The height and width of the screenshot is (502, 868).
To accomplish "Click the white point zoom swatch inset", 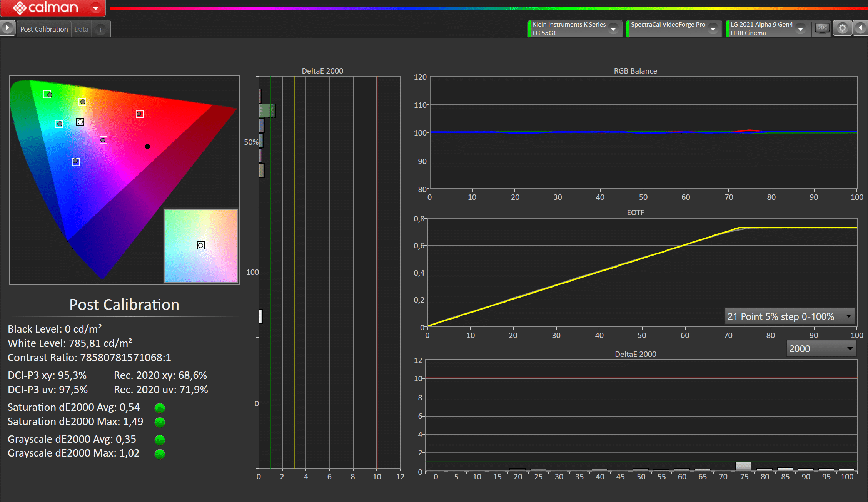I will click(x=201, y=246).
